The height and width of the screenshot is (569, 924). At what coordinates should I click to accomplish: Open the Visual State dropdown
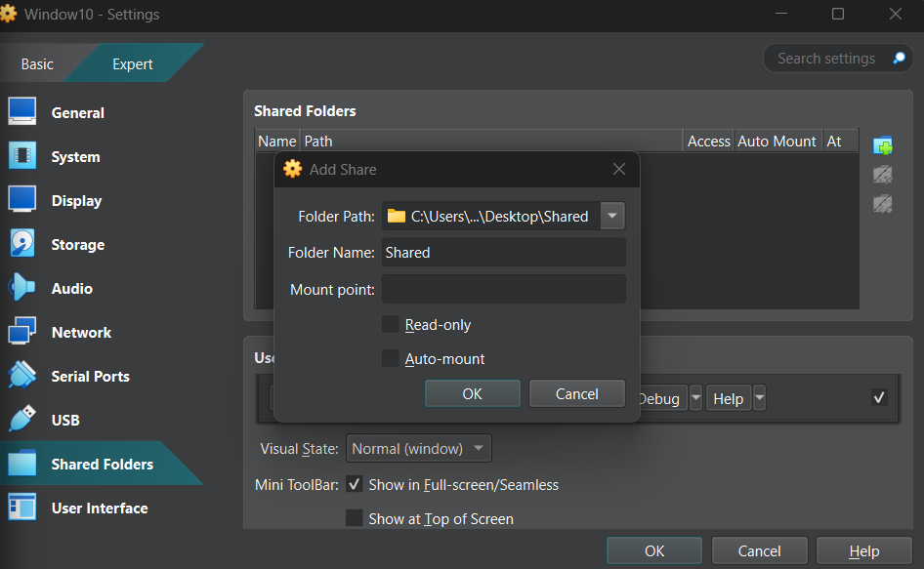[x=418, y=449]
